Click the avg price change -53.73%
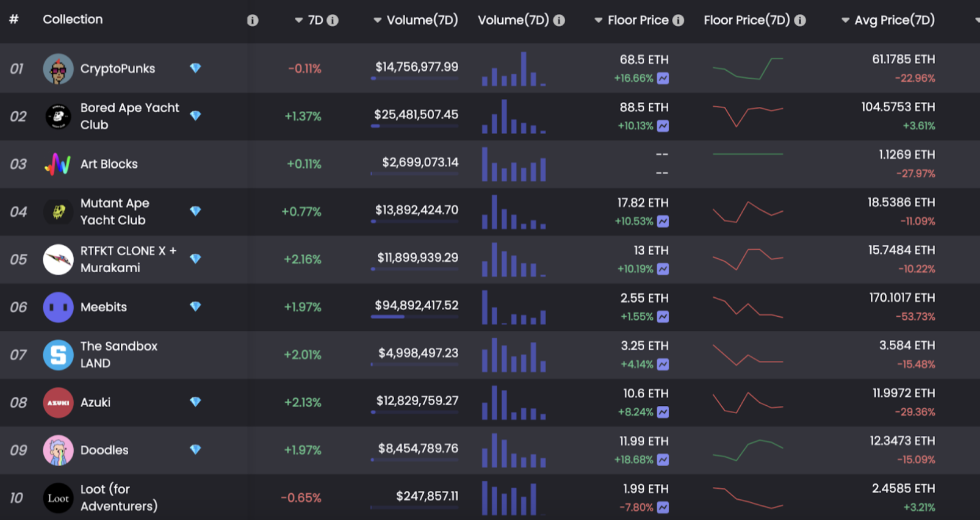Image resolution: width=980 pixels, height=520 pixels. pyautogui.click(x=915, y=317)
